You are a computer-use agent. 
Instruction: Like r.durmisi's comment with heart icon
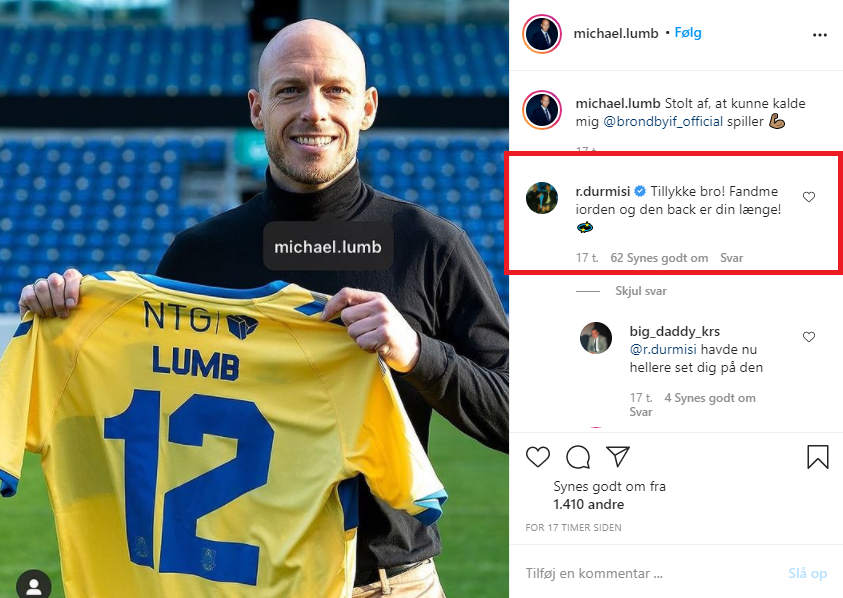point(809,197)
